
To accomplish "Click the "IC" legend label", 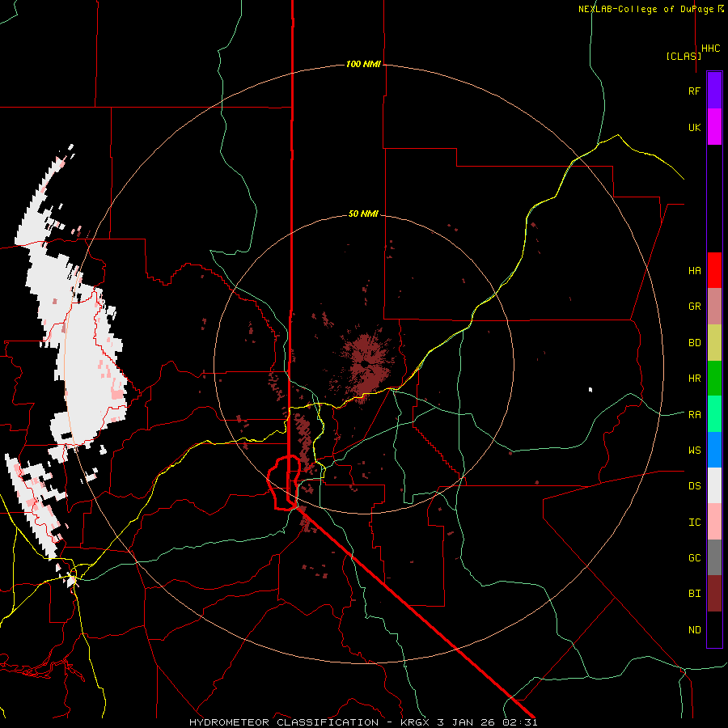I will (694, 523).
